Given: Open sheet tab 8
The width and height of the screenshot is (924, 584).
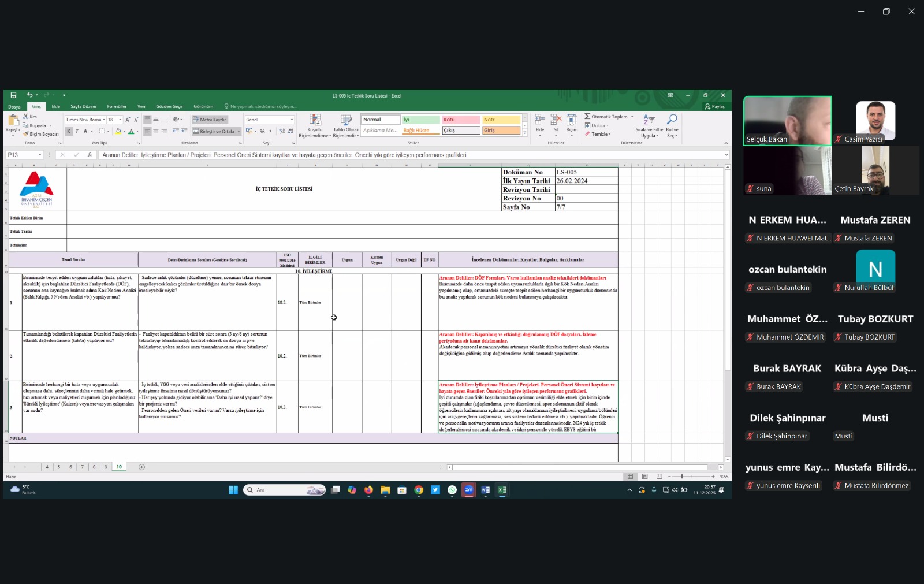Looking at the screenshot, I should point(94,467).
